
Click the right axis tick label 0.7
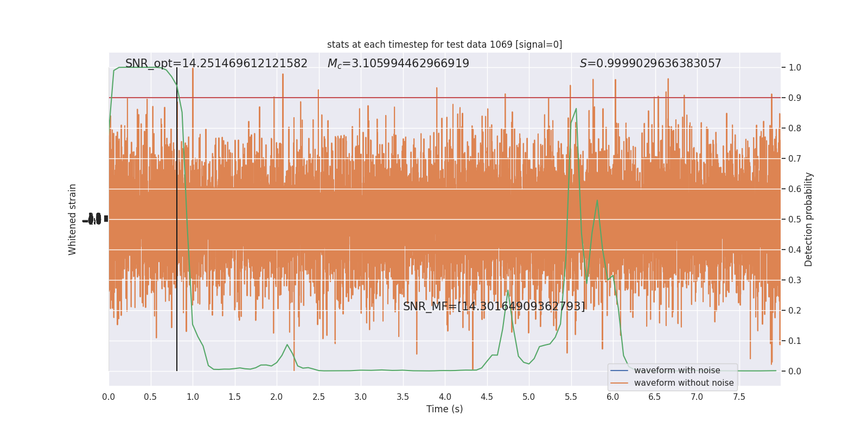(795, 159)
